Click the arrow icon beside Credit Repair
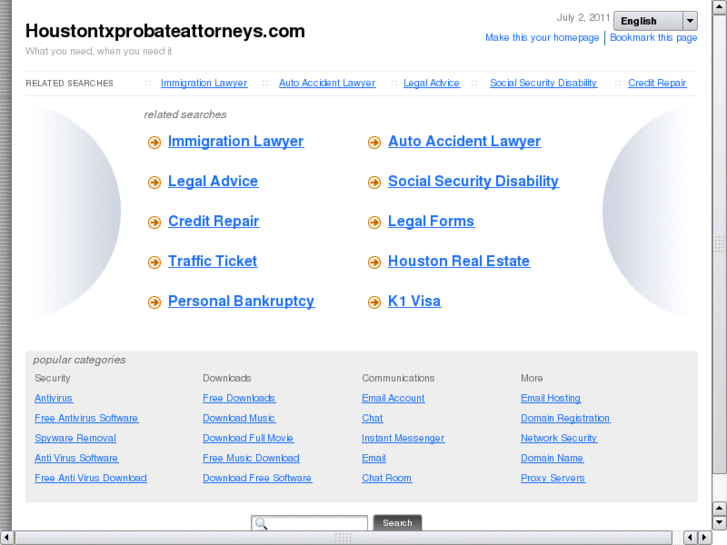 coord(154,223)
